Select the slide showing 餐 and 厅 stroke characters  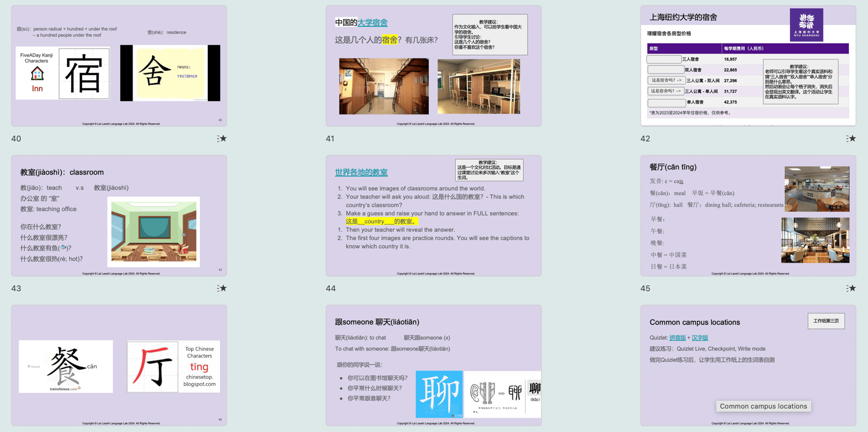click(119, 365)
